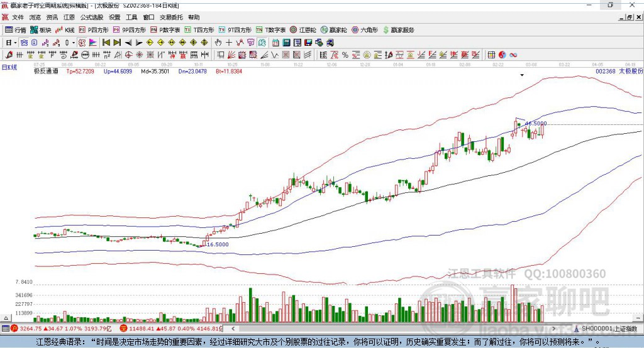Open the calculator icon
Image resolution: width=644 pixels, height=348 pixels.
click(286, 42)
